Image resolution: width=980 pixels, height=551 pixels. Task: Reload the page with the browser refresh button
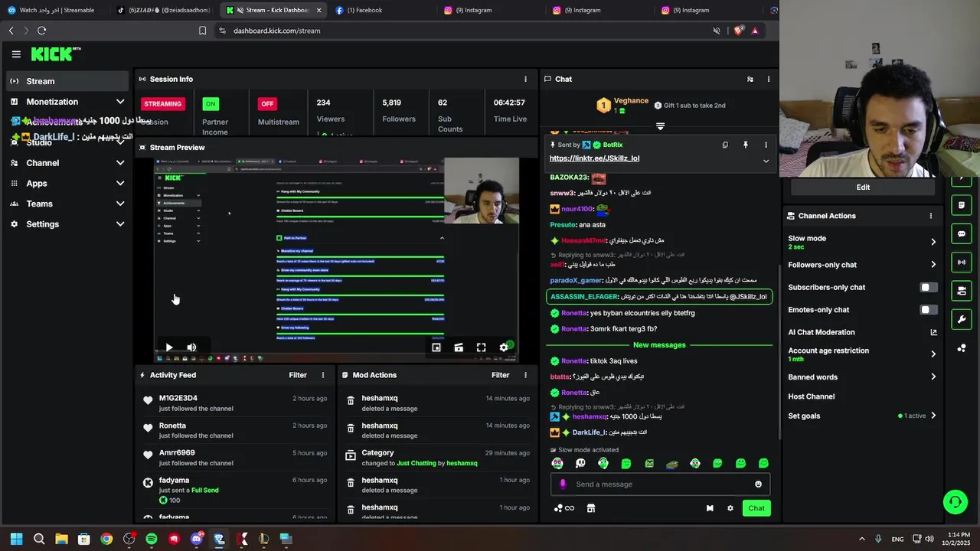41,31
